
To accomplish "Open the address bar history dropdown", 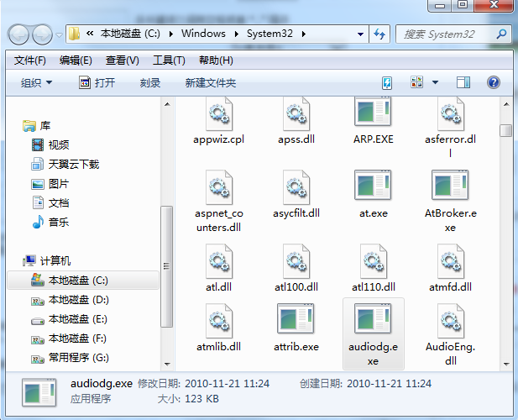I will 360,34.
